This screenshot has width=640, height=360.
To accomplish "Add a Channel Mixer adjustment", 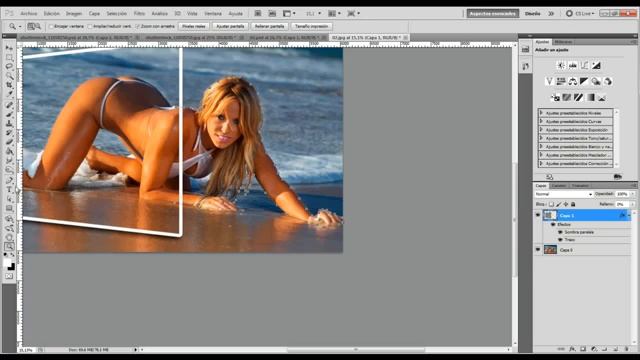I will click(608, 82).
